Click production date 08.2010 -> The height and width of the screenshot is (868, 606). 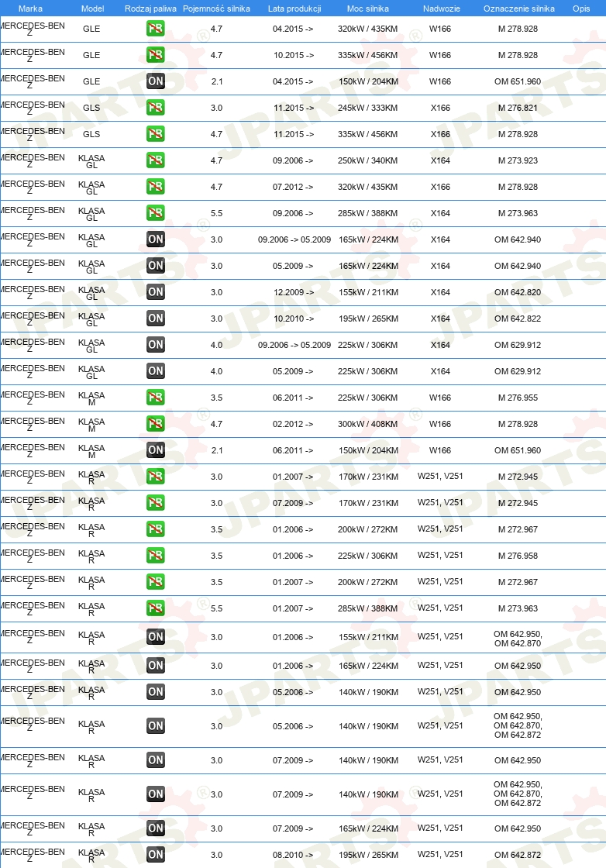[293, 855]
